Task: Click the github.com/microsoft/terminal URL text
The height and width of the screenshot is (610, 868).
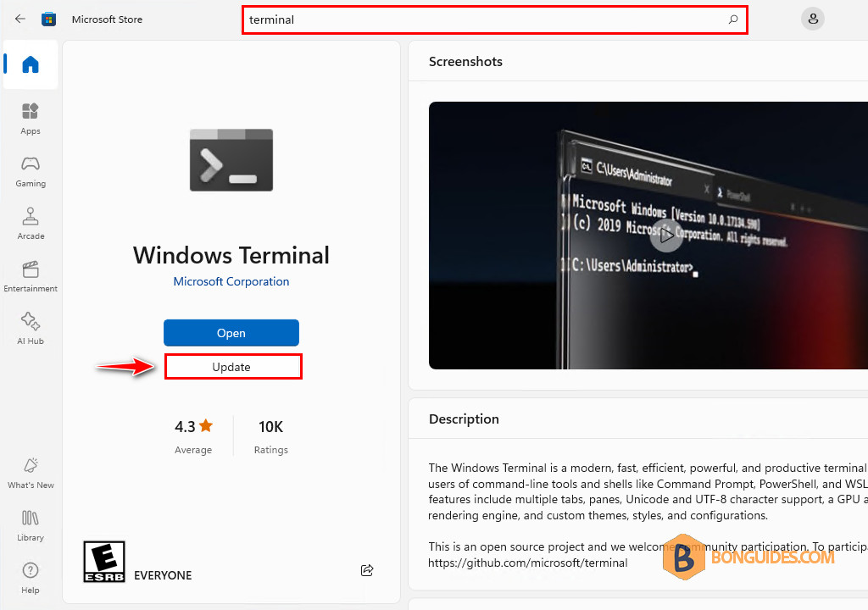Action: tap(527, 563)
